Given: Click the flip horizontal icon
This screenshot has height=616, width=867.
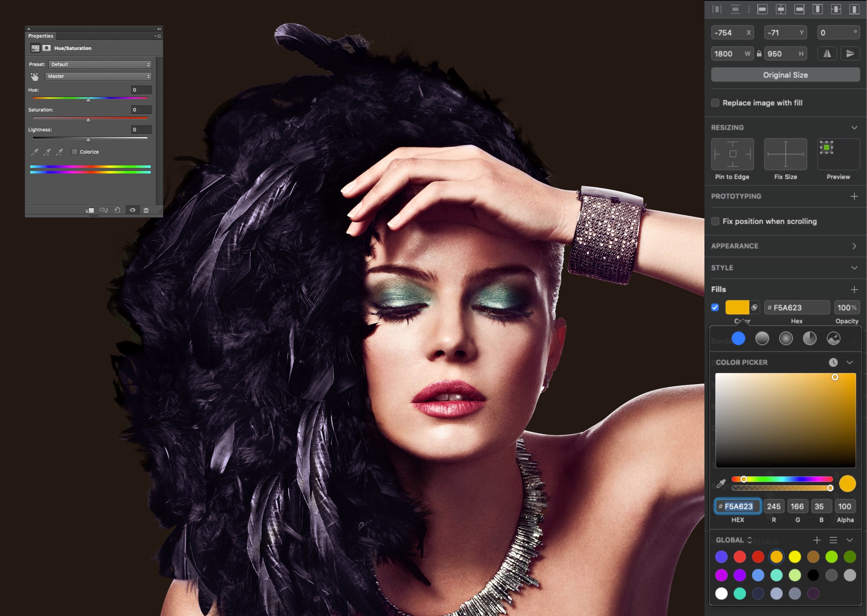Looking at the screenshot, I should click(827, 54).
